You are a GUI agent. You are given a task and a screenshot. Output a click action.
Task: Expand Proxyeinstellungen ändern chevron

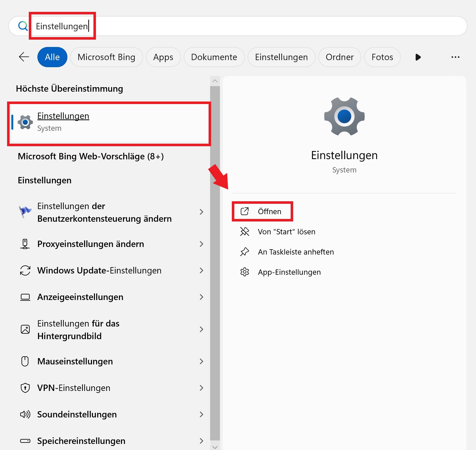point(201,244)
